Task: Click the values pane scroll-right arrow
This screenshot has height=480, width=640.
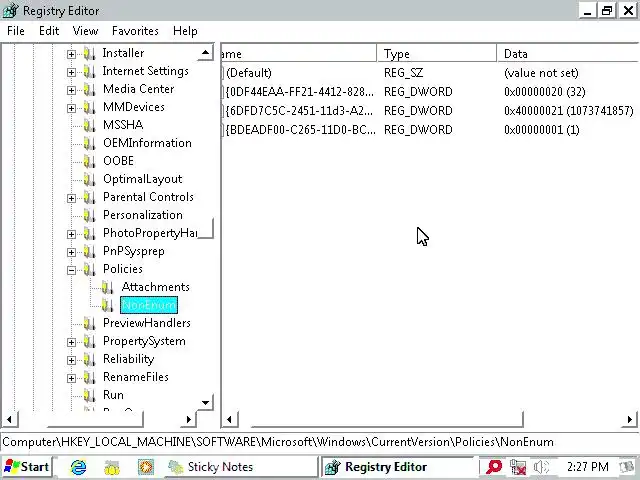Action: point(630,419)
